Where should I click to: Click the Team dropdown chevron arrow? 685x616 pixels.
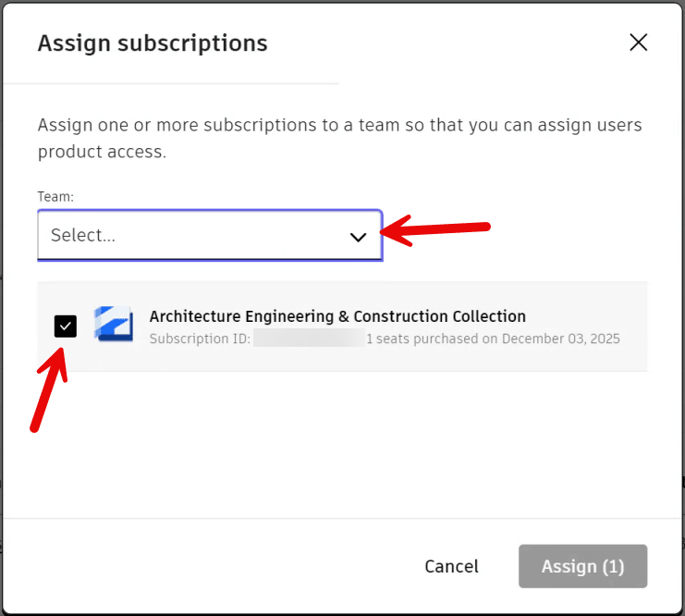pyautogui.click(x=358, y=237)
